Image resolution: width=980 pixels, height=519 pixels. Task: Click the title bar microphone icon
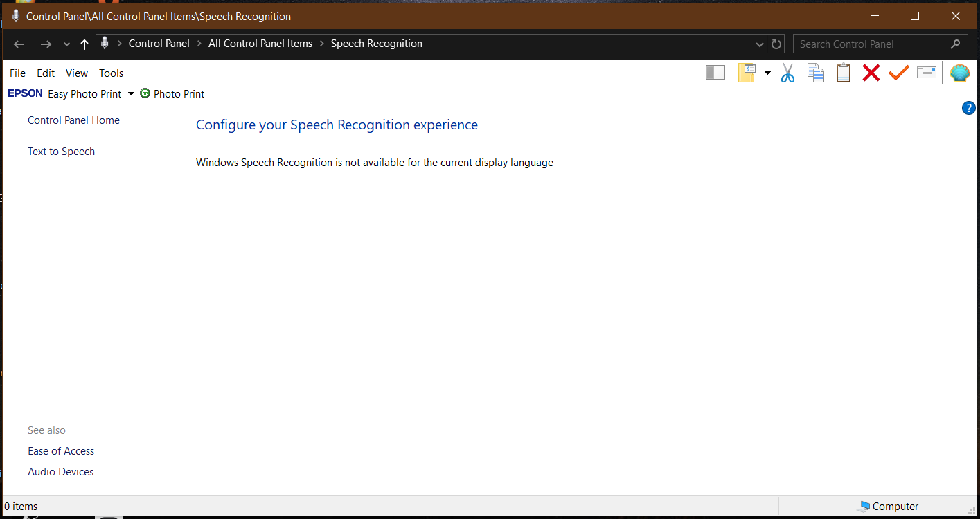click(16, 16)
